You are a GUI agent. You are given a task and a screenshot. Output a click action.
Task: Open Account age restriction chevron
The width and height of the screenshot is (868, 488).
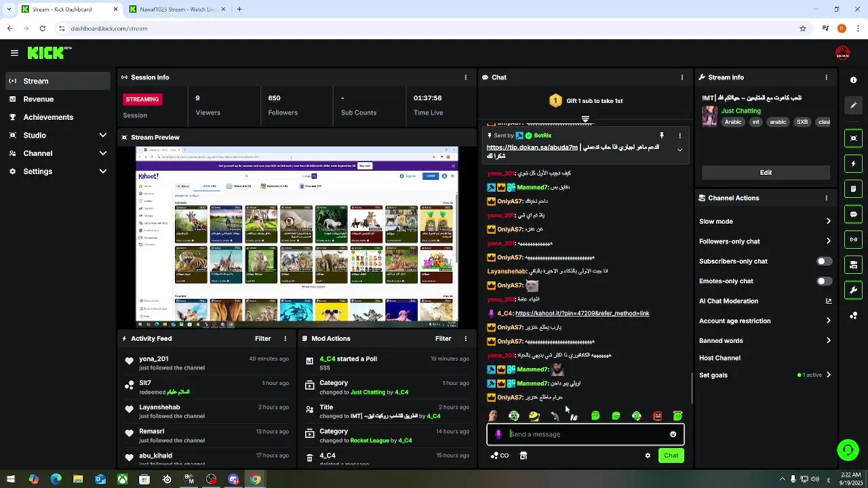click(x=828, y=321)
